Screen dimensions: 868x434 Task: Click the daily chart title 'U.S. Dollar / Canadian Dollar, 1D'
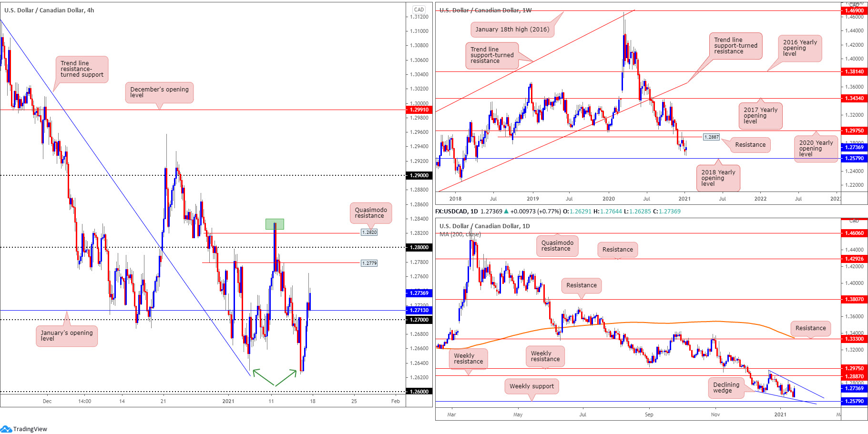point(484,226)
